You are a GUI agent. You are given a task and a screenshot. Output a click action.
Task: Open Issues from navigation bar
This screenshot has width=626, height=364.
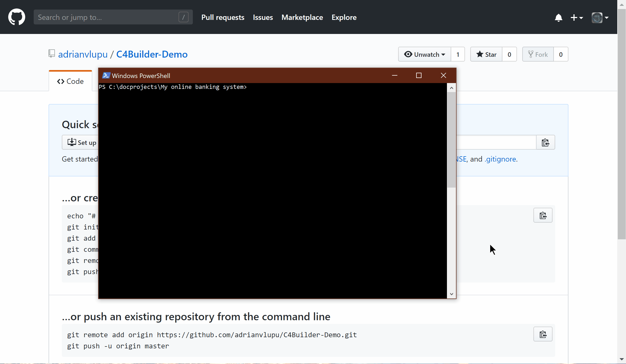tap(263, 17)
